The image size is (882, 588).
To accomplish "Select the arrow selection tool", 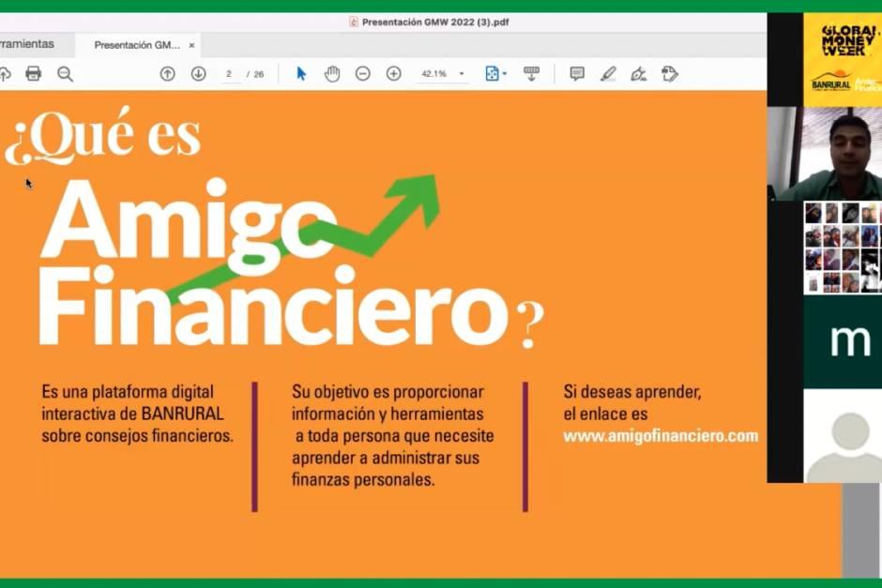I will pyautogui.click(x=301, y=73).
